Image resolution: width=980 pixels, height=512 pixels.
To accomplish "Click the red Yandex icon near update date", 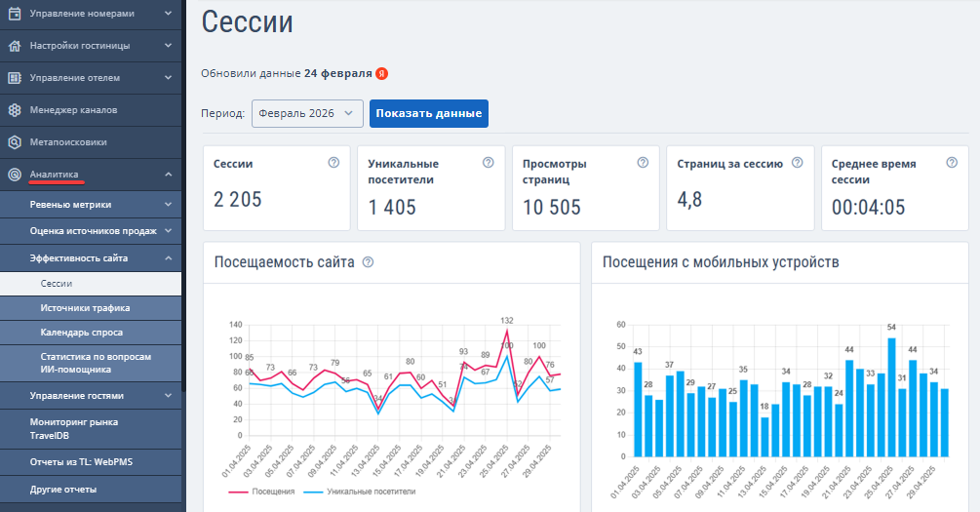I will [382, 74].
